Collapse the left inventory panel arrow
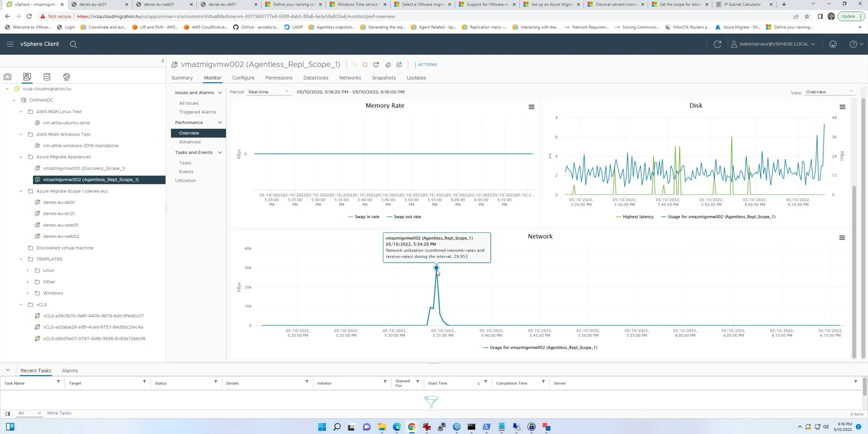 click(x=163, y=61)
